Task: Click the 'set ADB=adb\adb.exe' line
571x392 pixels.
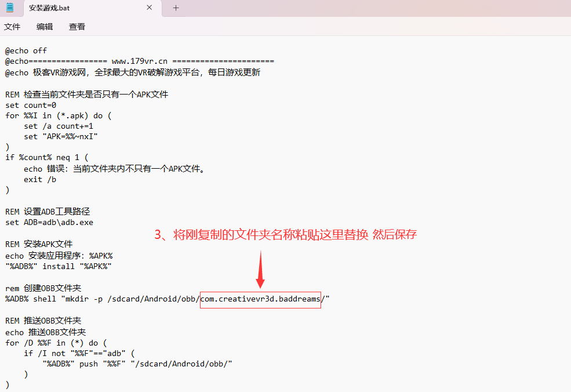Action: [49, 223]
